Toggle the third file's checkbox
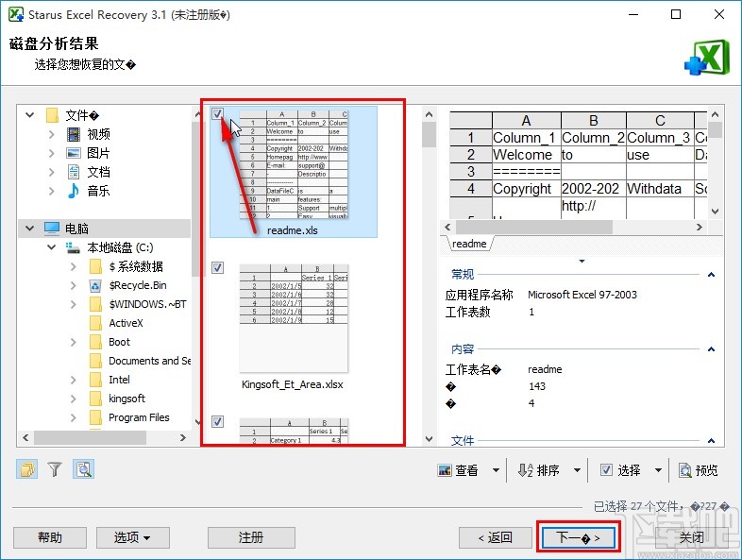This screenshot has height=560, width=742. tap(217, 421)
